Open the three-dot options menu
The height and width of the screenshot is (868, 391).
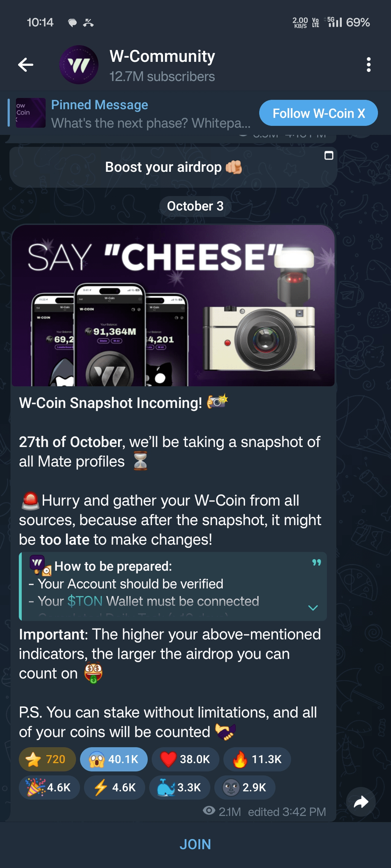tap(369, 65)
